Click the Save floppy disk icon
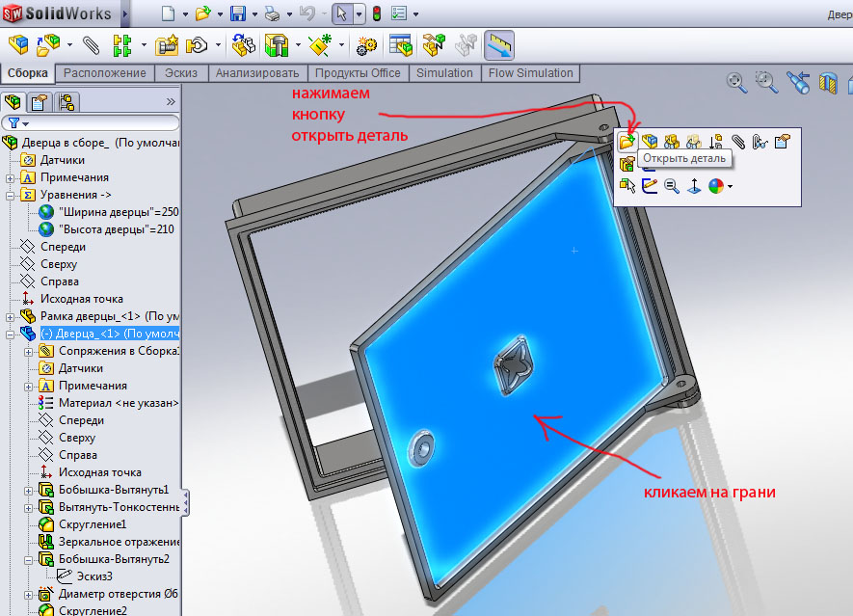The height and width of the screenshot is (616, 853). (x=238, y=13)
